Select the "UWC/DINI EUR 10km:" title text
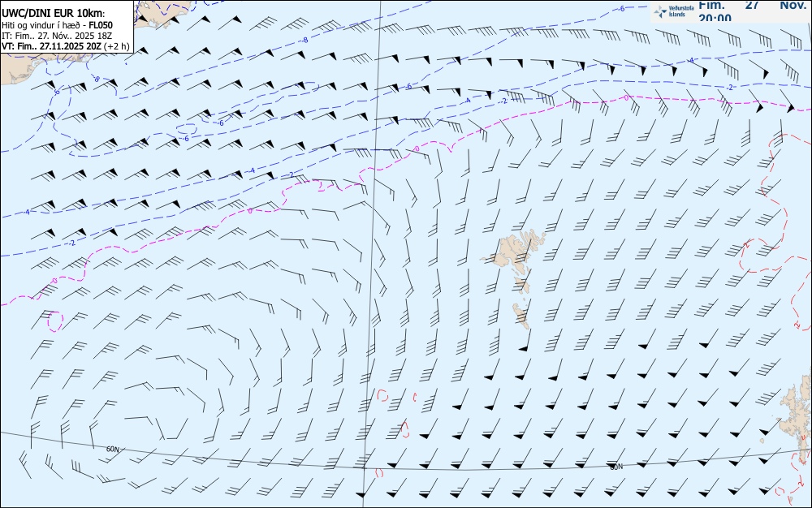The image size is (812, 508). tap(54, 14)
